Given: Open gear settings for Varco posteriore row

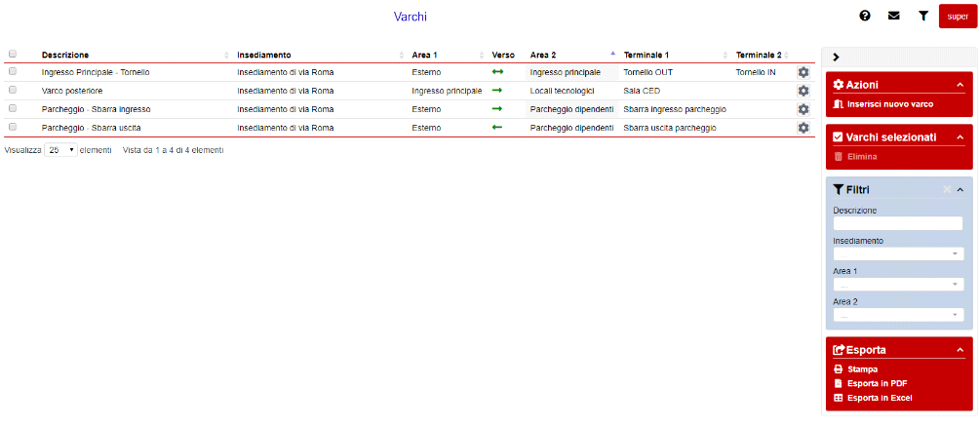Looking at the screenshot, I should [804, 91].
